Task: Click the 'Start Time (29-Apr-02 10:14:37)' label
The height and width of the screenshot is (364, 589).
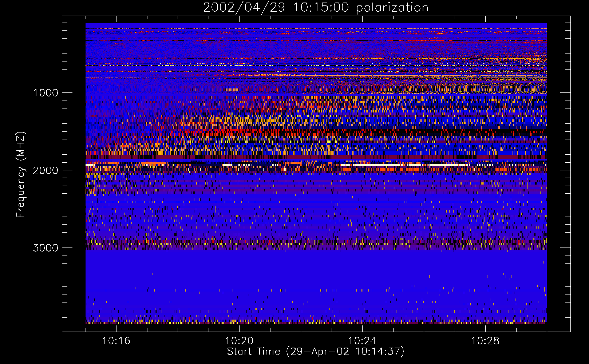Action: (x=316, y=352)
